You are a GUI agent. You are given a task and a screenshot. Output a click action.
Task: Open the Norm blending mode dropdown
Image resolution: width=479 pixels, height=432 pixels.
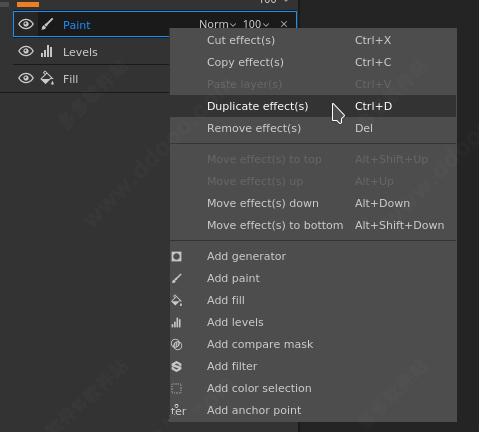point(217,24)
